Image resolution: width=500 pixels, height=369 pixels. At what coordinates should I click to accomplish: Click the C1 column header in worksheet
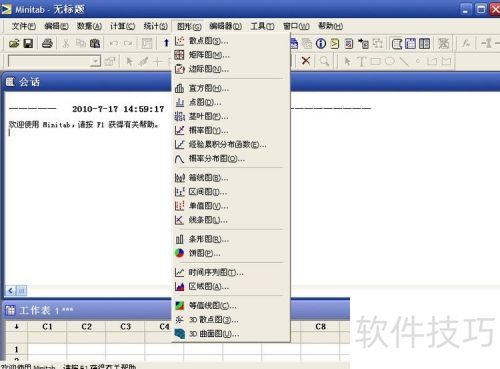pyautogui.click(x=47, y=326)
